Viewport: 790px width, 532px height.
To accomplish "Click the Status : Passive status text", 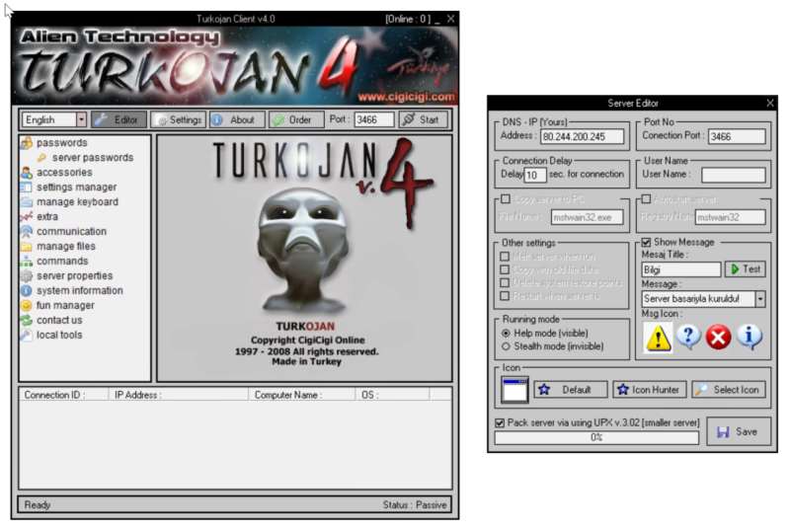I will click(414, 505).
